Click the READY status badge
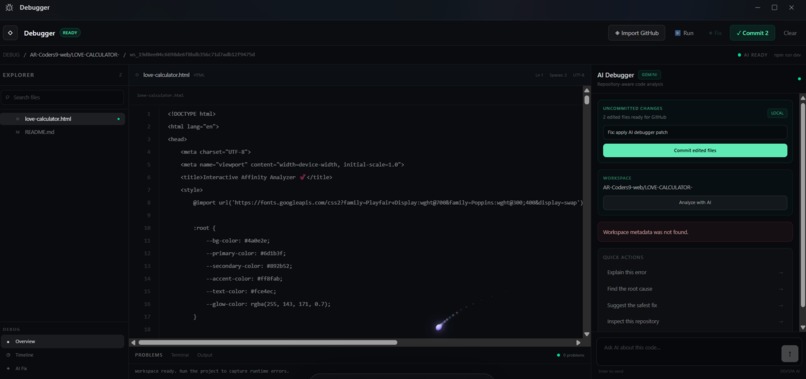This screenshot has width=806, height=379. (x=70, y=33)
